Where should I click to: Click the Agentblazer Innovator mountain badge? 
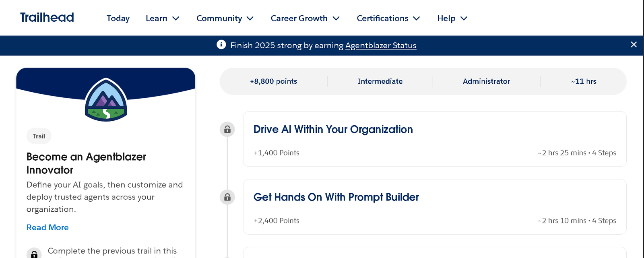[x=106, y=100]
